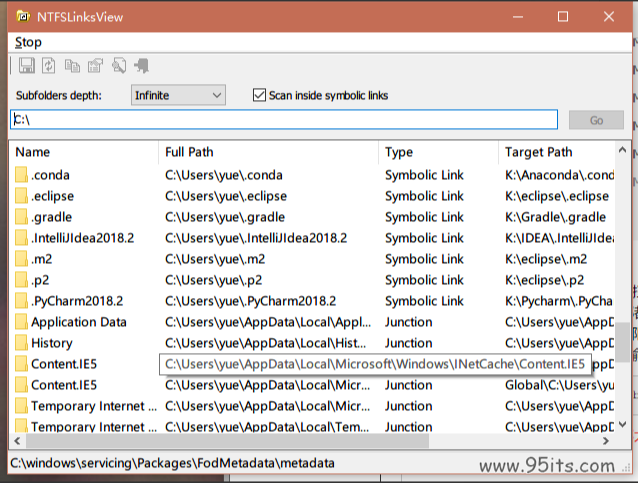Click the Junction type in Application Data row

tap(409, 322)
